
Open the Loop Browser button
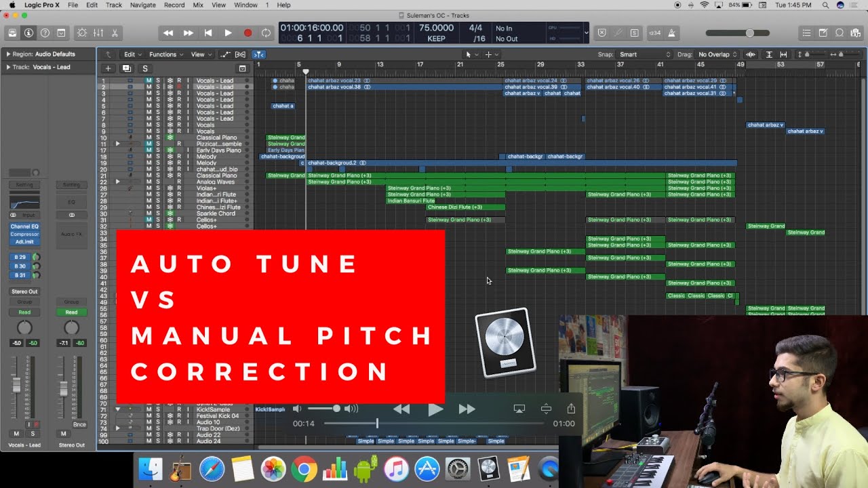pos(839,33)
